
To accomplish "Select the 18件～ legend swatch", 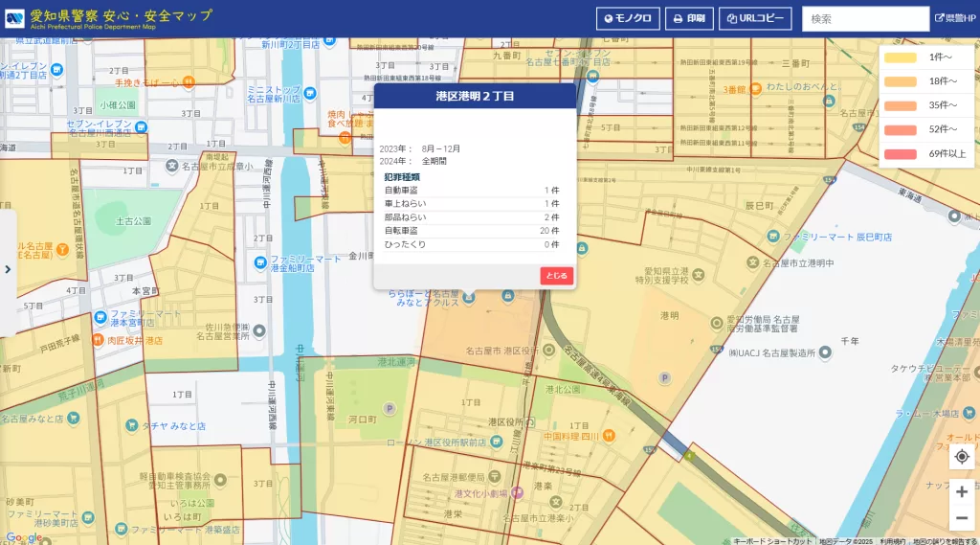I will coord(900,81).
